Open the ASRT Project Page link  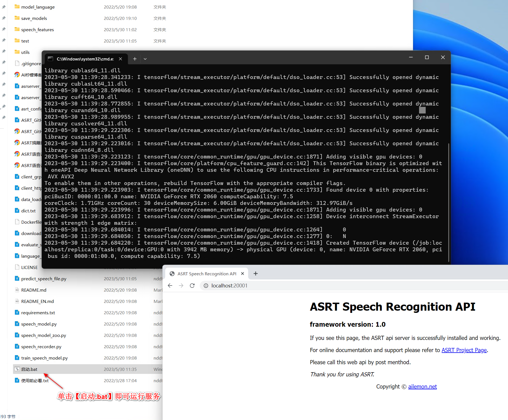point(464,350)
